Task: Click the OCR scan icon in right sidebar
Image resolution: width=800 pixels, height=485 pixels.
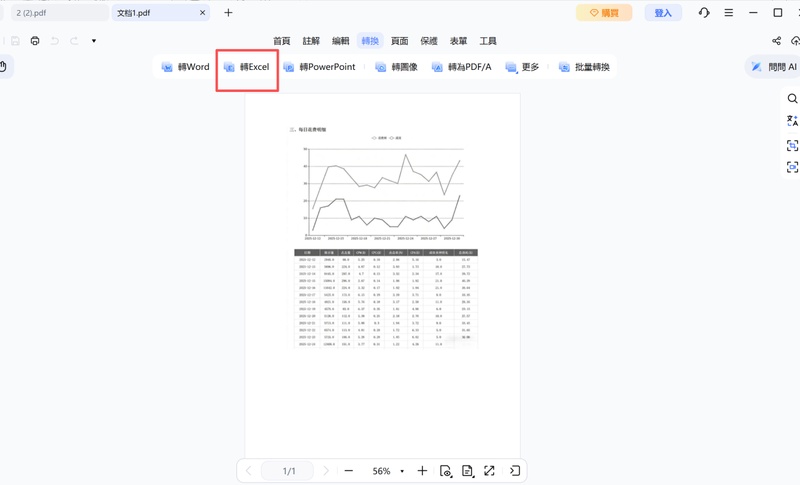Action: [x=792, y=145]
